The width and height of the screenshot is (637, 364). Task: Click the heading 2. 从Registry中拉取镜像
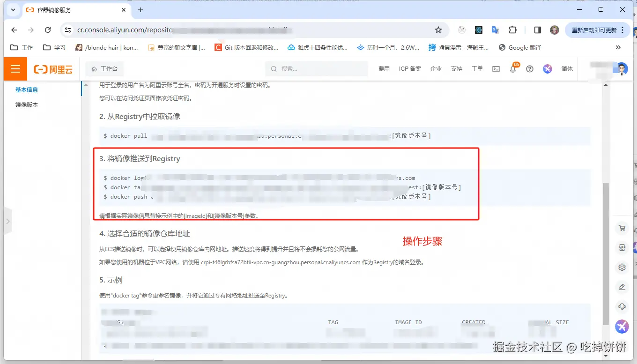(x=140, y=116)
